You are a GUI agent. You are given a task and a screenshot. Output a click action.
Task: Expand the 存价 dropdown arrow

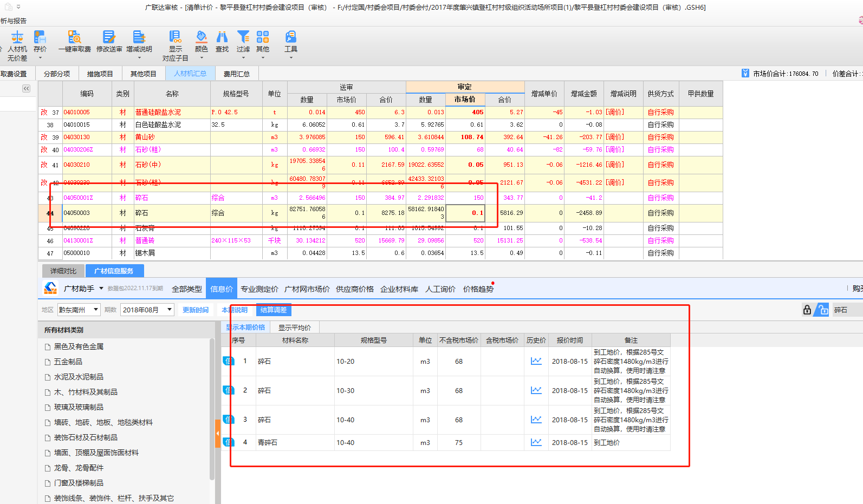pos(40,57)
